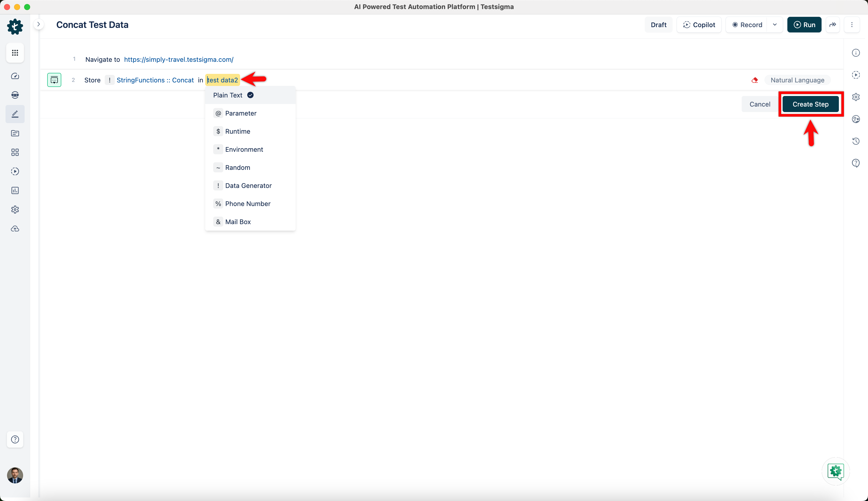The height and width of the screenshot is (501, 868).
Task: Click the run history clock icon
Action: tap(856, 141)
